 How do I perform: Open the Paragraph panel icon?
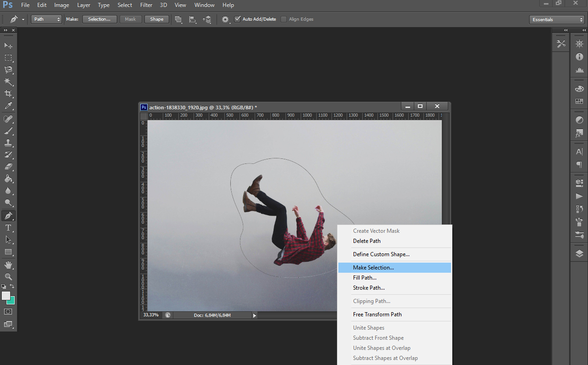point(579,165)
